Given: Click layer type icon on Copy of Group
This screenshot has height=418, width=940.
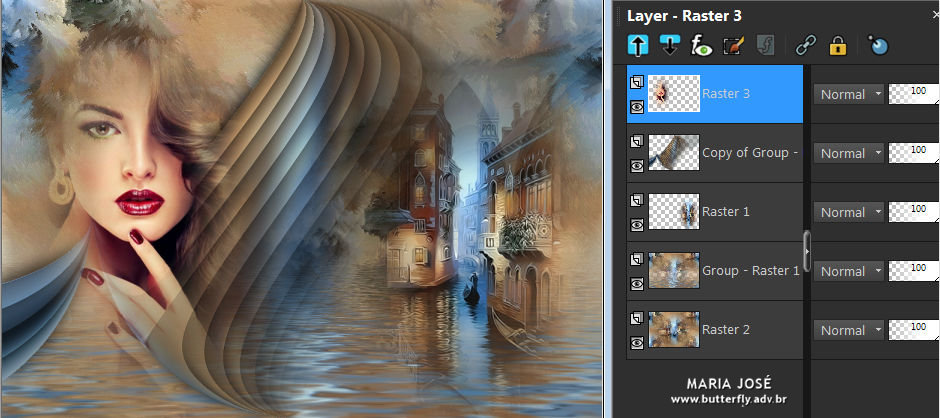Looking at the screenshot, I should click(x=637, y=142).
